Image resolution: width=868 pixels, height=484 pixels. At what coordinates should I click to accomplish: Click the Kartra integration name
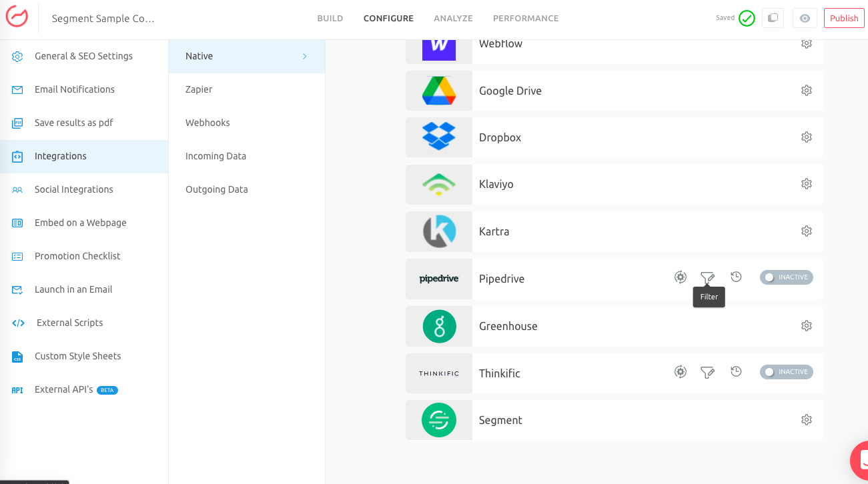494,231
